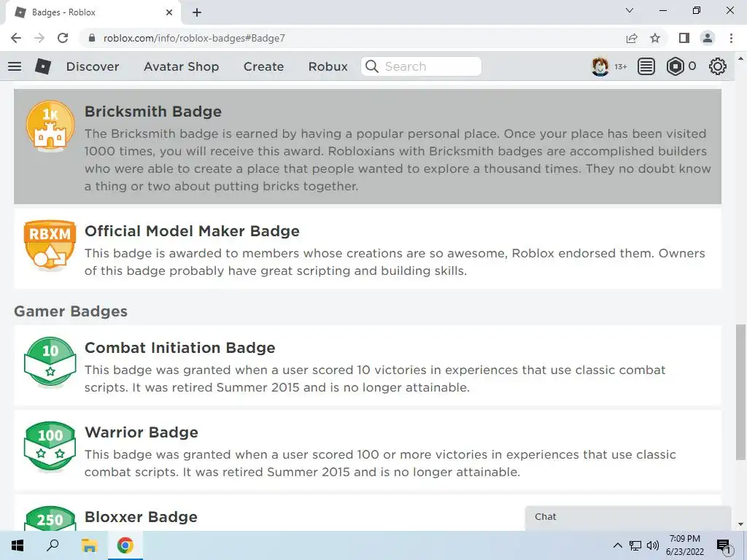Image resolution: width=747 pixels, height=560 pixels.
Task: Open the Windows Start menu
Action: (18, 545)
